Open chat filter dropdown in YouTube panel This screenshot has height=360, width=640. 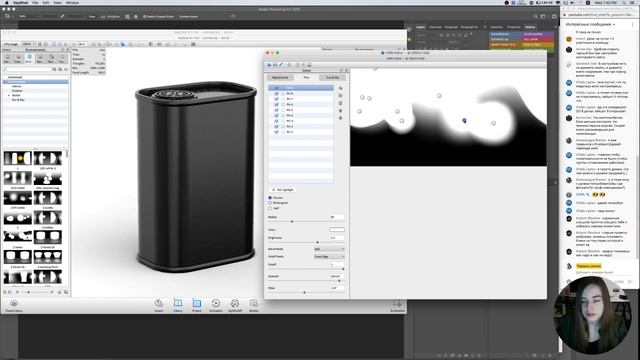[x=590, y=24]
